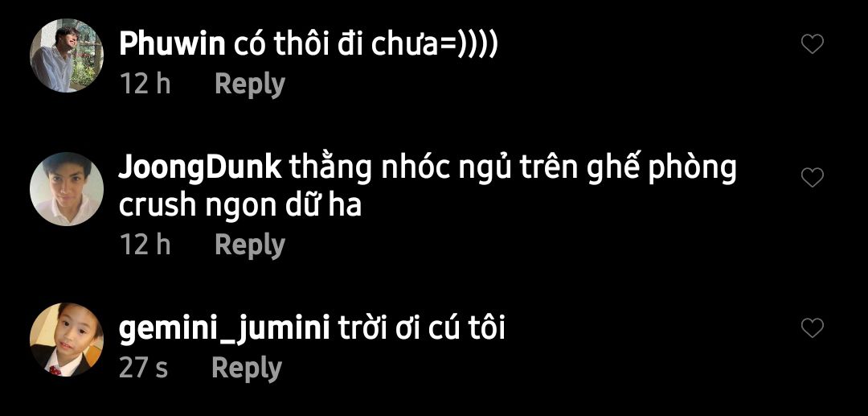868x416 pixels.
Task: Tap the heart icon on JoongDunk's comment
Action: click(x=812, y=177)
